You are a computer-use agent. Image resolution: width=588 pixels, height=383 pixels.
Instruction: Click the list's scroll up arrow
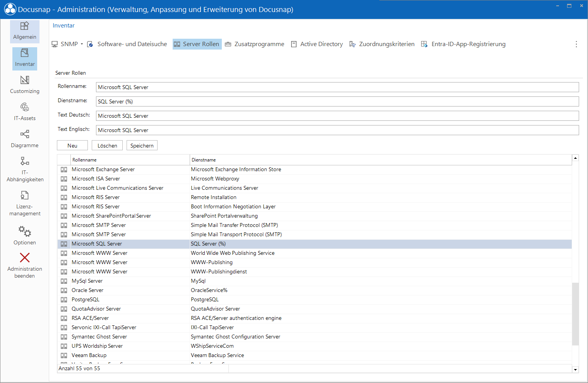(576, 158)
